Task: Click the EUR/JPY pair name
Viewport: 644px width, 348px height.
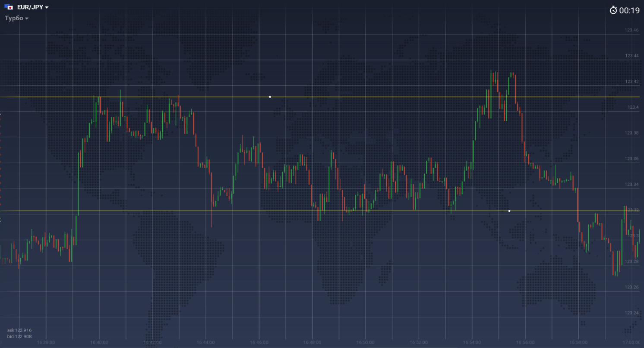Action: [29, 7]
